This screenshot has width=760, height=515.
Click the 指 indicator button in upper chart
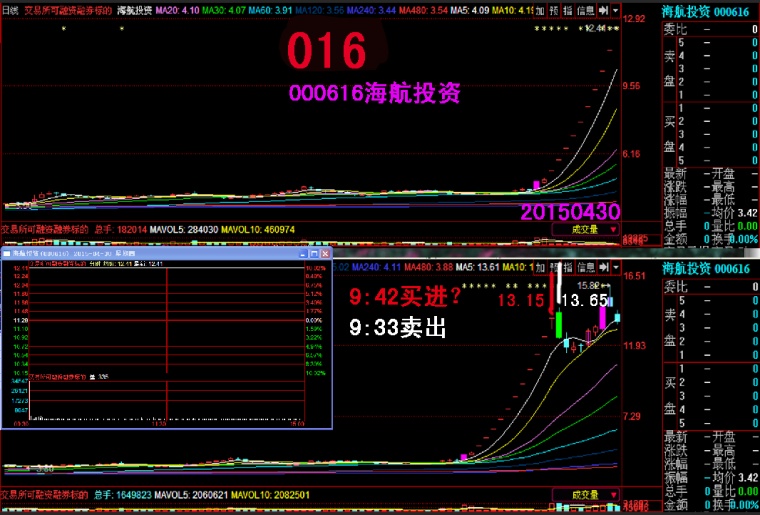pos(568,10)
